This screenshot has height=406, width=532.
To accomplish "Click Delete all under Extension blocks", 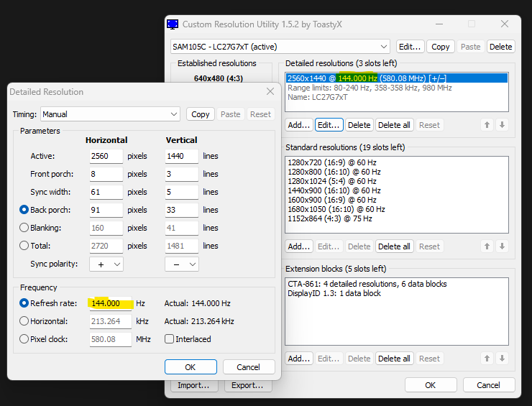I will [x=394, y=358].
